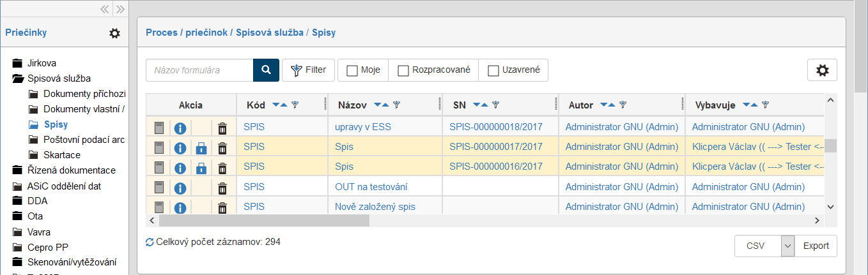Viewport: 868px width, 275px height.
Task: Enable the Moje checkbox
Action: coord(352,71)
